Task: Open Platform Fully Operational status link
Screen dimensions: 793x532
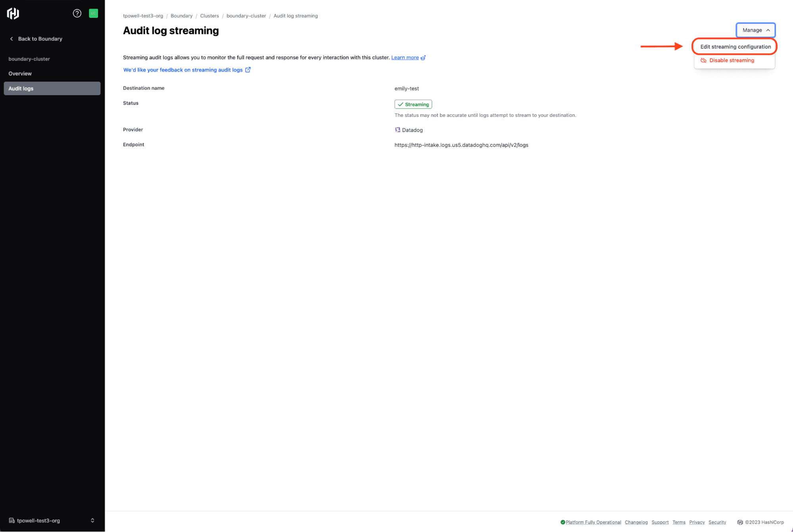Action: pyautogui.click(x=593, y=522)
